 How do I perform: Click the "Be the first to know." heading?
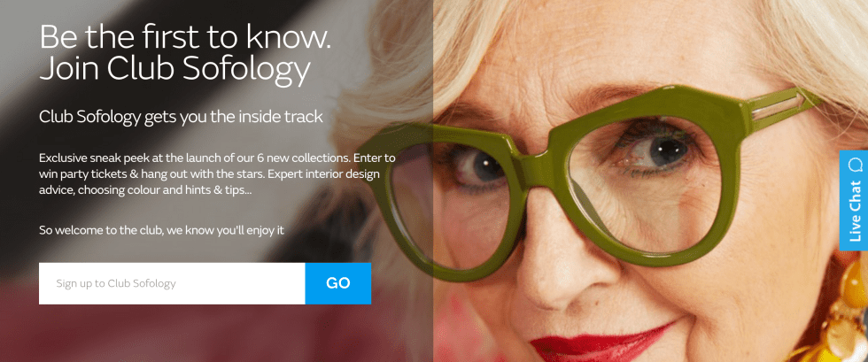click(x=185, y=37)
